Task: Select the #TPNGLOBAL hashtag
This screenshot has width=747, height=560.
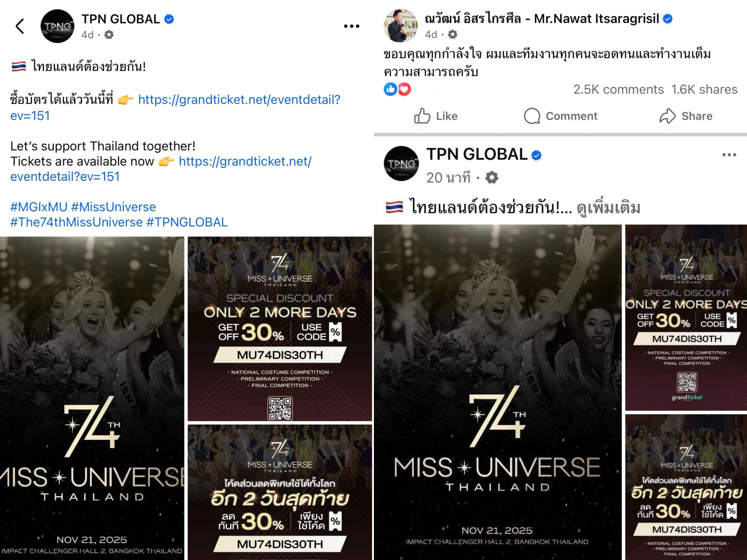Action: [x=187, y=222]
